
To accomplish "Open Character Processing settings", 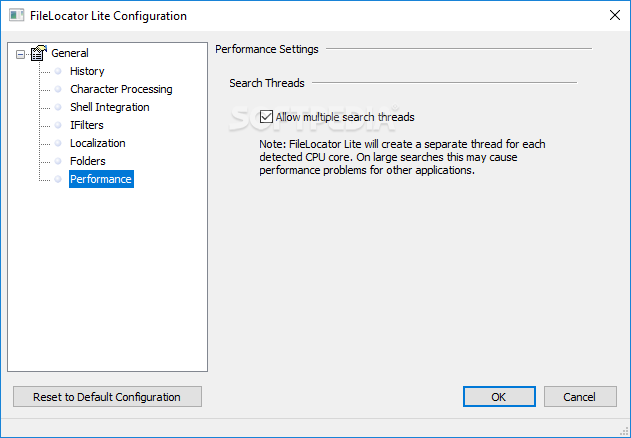I will tap(121, 89).
